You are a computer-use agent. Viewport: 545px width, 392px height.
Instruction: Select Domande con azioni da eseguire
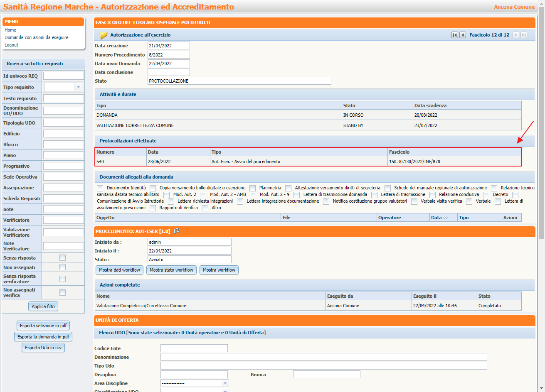(37, 37)
